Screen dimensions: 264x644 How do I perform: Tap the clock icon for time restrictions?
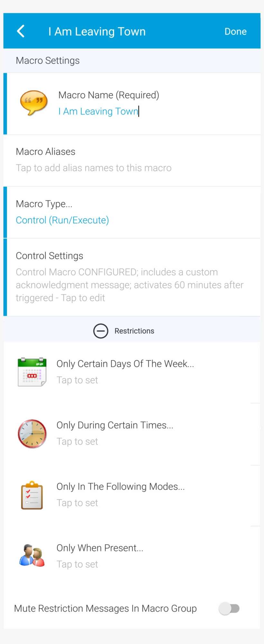coord(32,434)
